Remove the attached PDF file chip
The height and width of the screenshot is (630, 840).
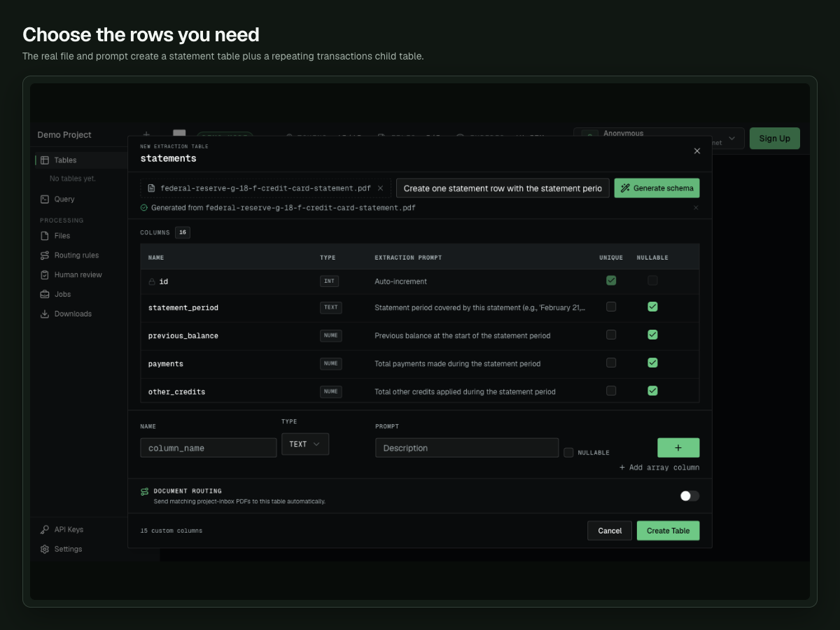coord(380,188)
